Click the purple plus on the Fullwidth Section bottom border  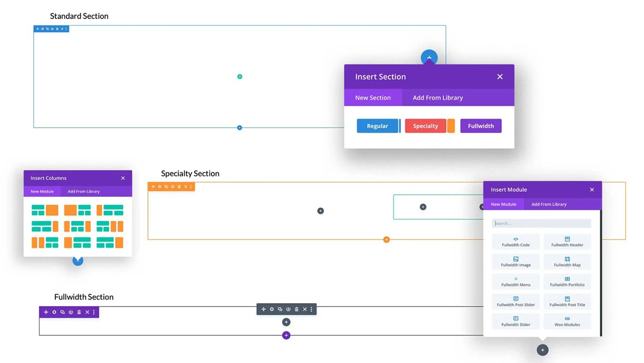286,335
